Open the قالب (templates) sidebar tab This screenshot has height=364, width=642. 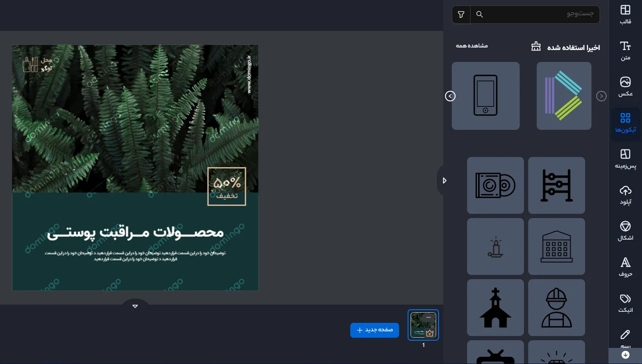pos(625,15)
